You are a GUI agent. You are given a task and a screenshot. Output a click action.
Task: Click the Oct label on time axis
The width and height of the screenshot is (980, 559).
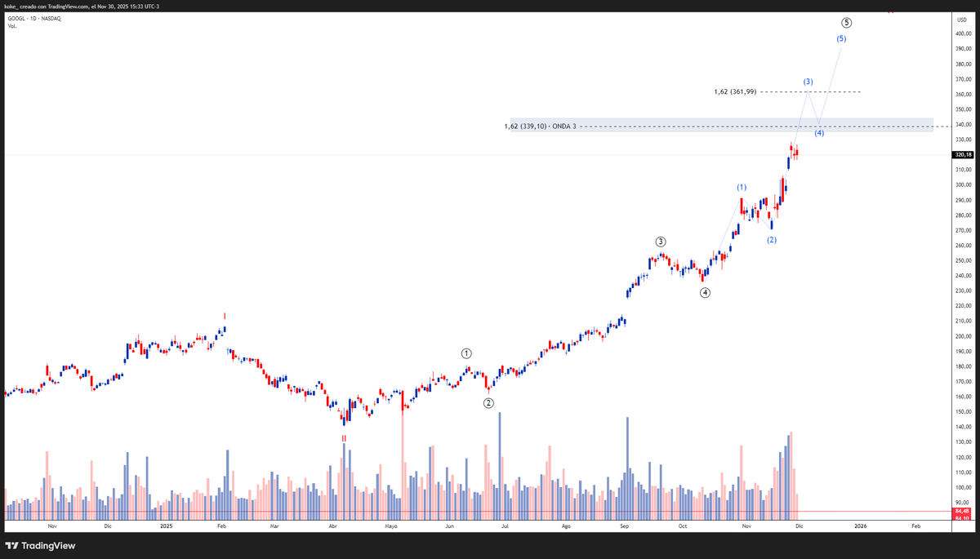[682, 527]
